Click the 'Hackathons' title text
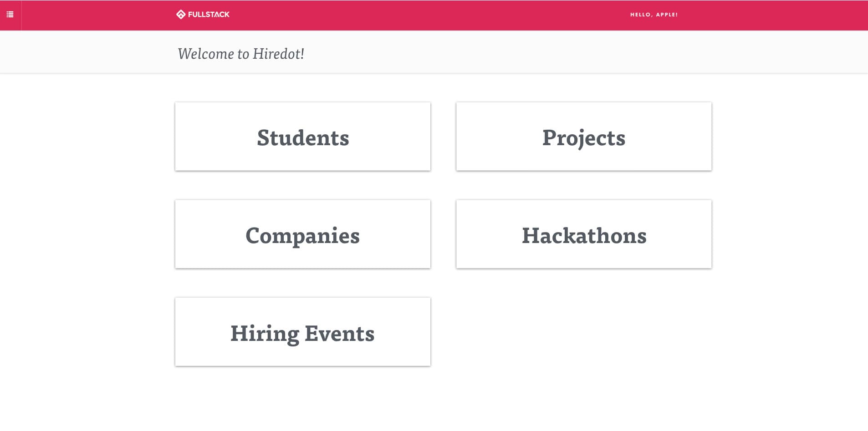Viewport: 868px width, 431px height. coord(584,235)
